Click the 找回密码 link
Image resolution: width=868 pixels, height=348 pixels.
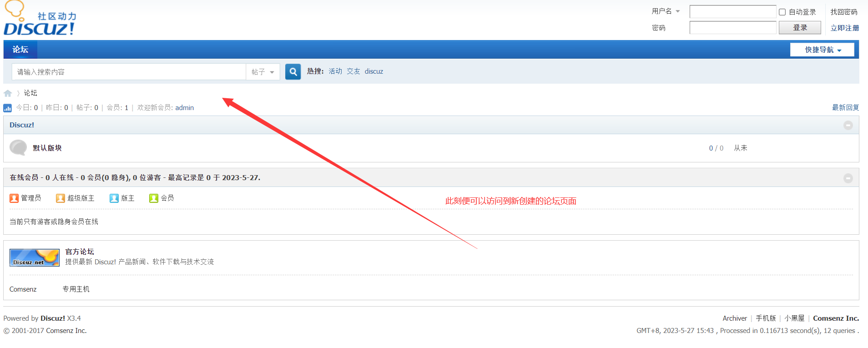coord(844,12)
